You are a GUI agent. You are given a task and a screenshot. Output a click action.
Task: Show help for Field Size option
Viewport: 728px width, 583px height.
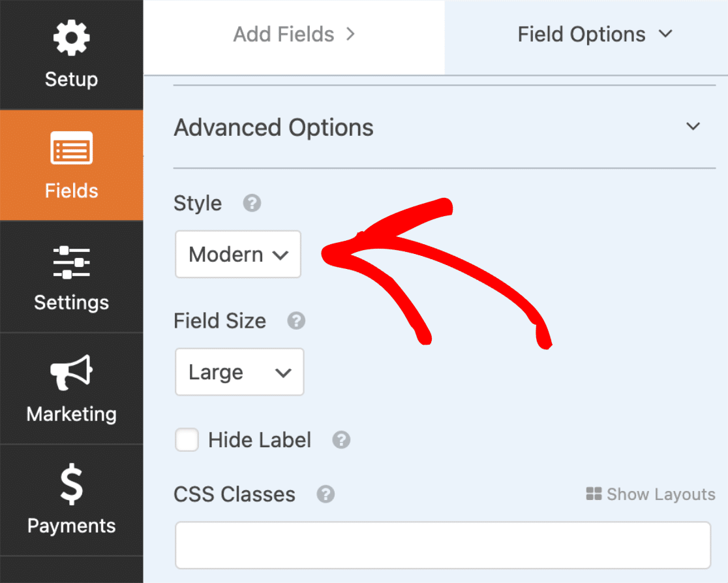[296, 321]
